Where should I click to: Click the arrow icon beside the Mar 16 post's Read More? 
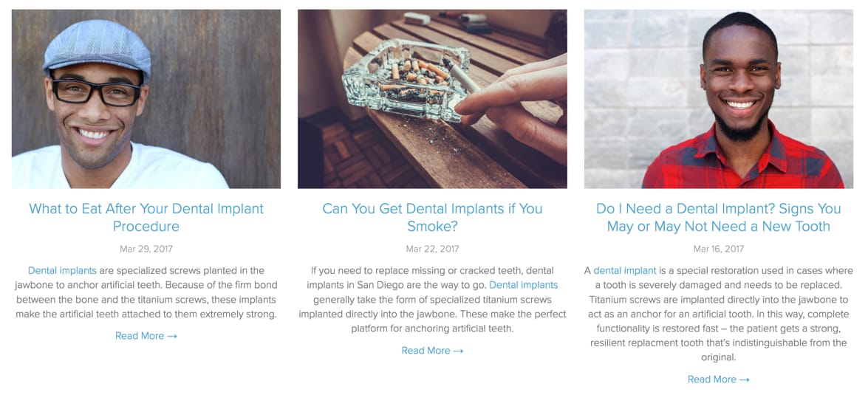(x=744, y=379)
